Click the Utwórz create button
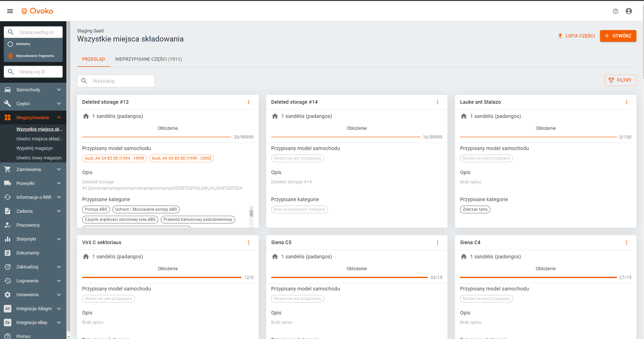 click(618, 36)
